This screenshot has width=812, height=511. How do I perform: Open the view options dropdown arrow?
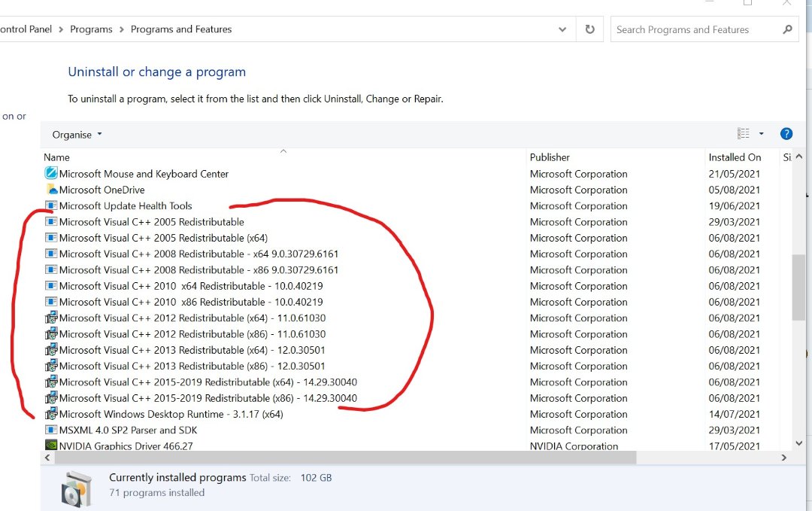(x=761, y=134)
